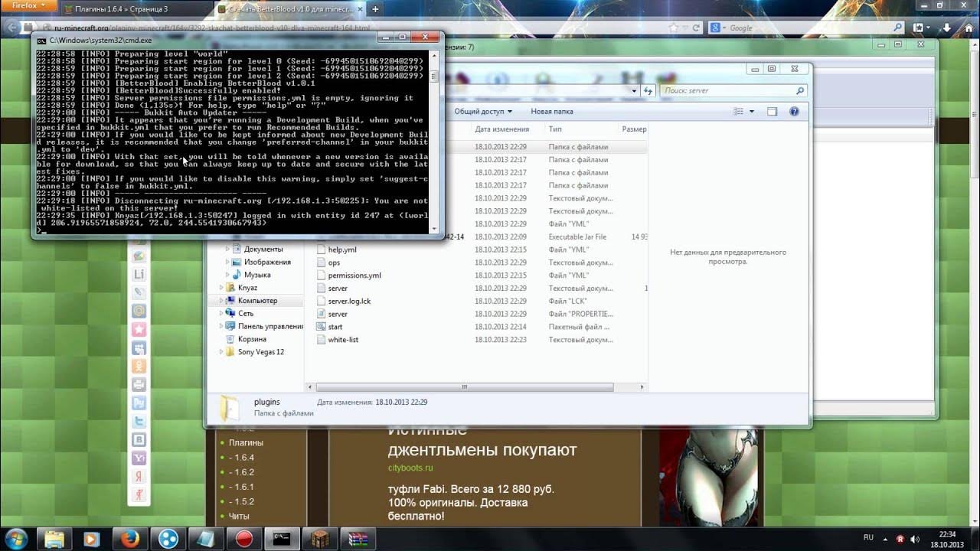This screenshot has width=980, height=551.
Task: Click the Explorer help question-mark icon
Action: coord(794,112)
